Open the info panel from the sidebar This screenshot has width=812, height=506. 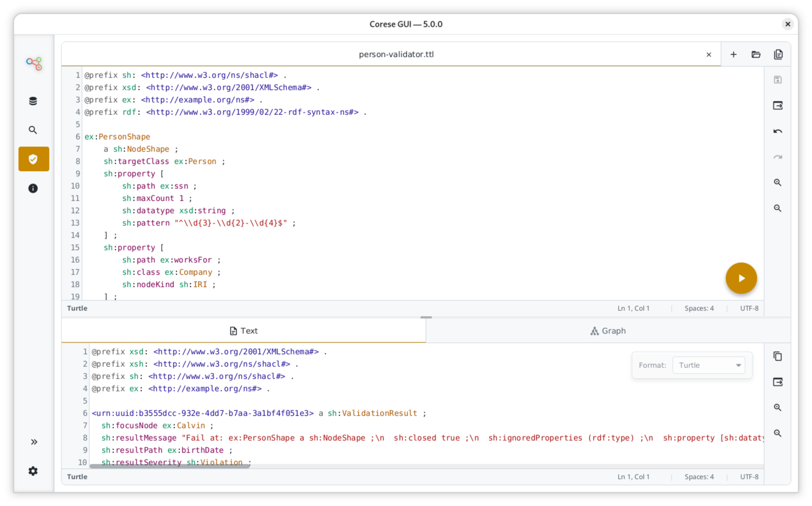[x=33, y=188]
